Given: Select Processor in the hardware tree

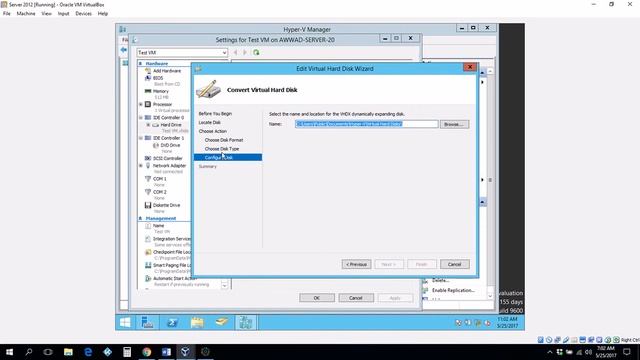Looking at the screenshot, I should coord(162,104).
